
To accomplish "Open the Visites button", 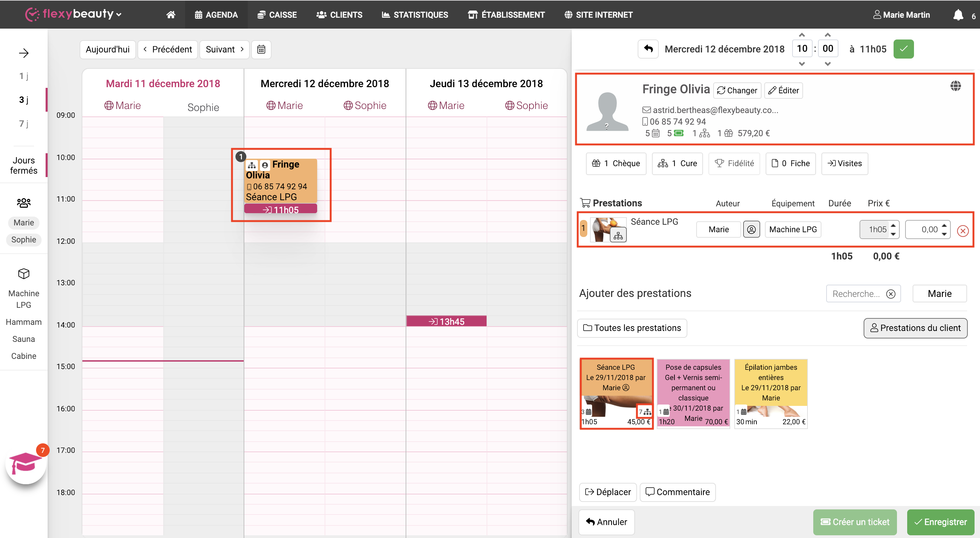I will (845, 163).
